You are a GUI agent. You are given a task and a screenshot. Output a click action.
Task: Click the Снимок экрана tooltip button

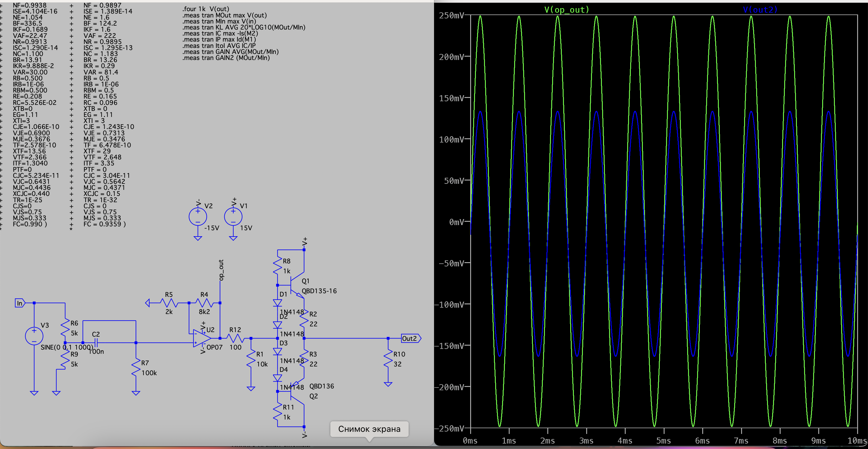click(x=369, y=429)
